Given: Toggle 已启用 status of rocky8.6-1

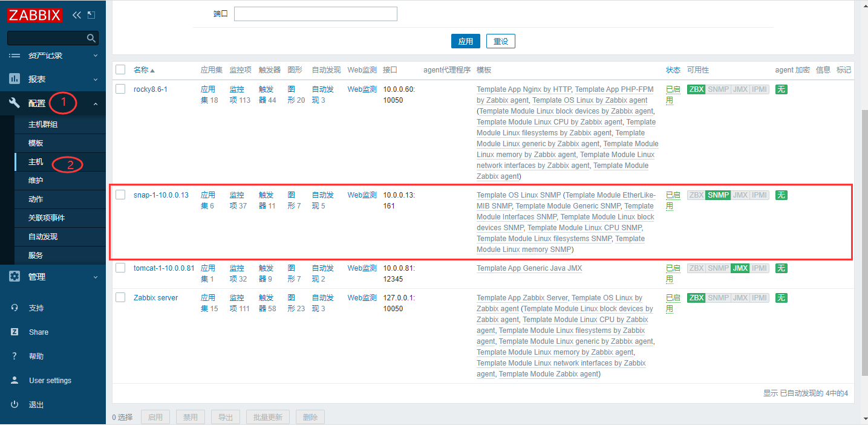Looking at the screenshot, I should (673, 95).
